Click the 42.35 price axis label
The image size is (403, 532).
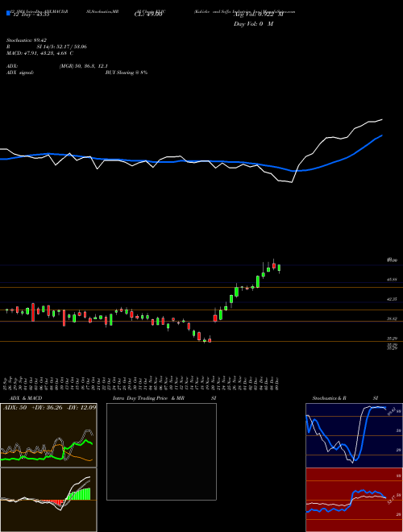(x=393, y=299)
